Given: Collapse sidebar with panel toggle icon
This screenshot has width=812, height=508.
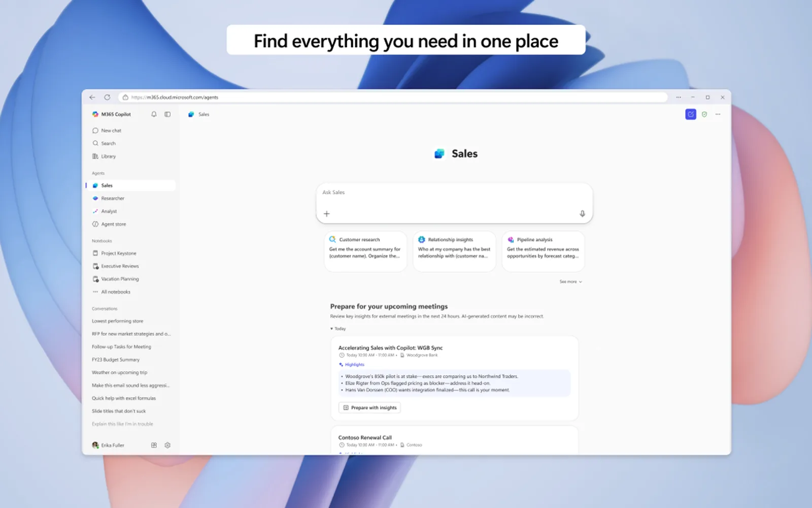Looking at the screenshot, I should (167, 114).
